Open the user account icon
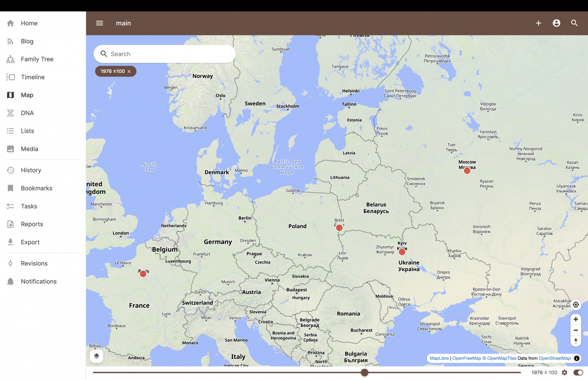Viewport: 588px width, 380px height. [556, 23]
